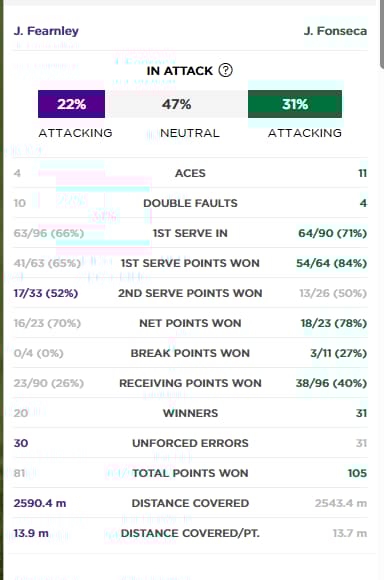Select the DOUBLE FAULTS stat row label
Image resolution: width=384 pixels, height=580 pixels.
tap(190, 203)
